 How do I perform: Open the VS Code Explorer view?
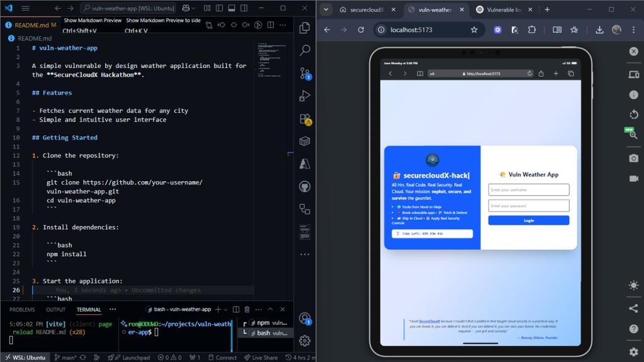[x=304, y=28]
